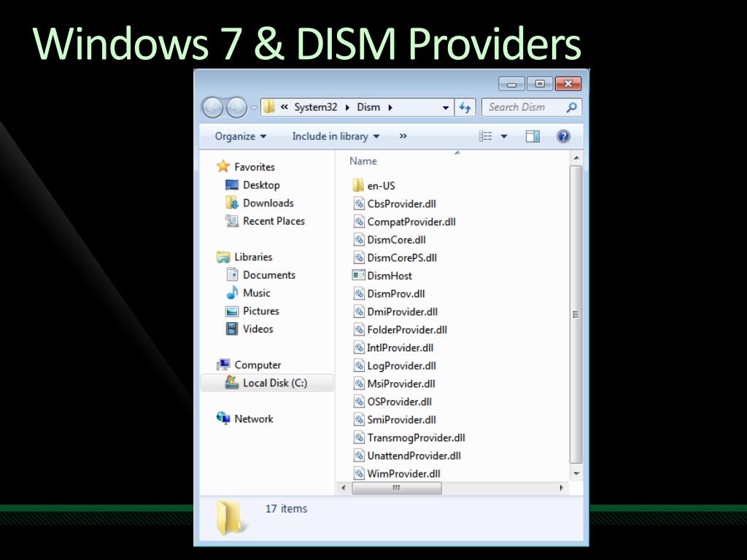Select System32 in the address breadcrumb
Image resolution: width=747 pixels, height=560 pixels.
click(x=315, y=107)
